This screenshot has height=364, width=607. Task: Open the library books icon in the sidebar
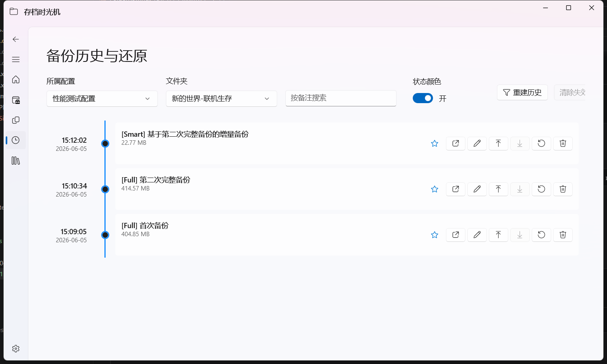(x=16, y=161)
